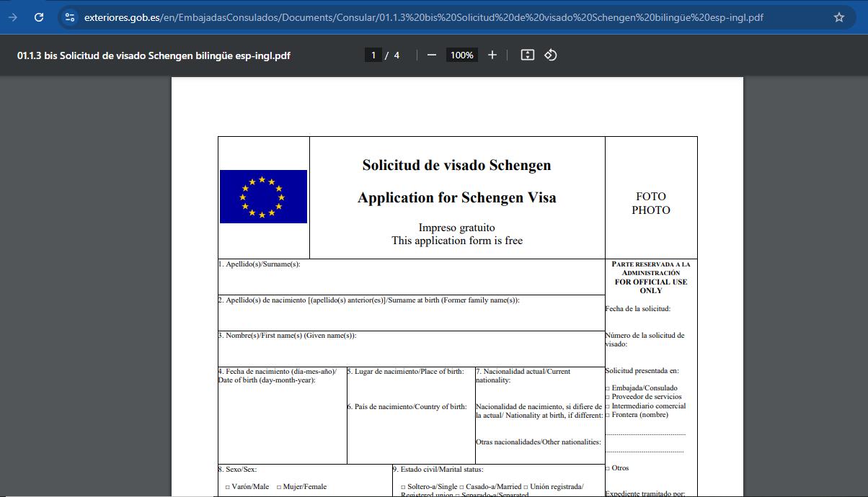Click the page number field
Image resolution: width=868 pixels, height=497 pixels.
tap(373, 55)
